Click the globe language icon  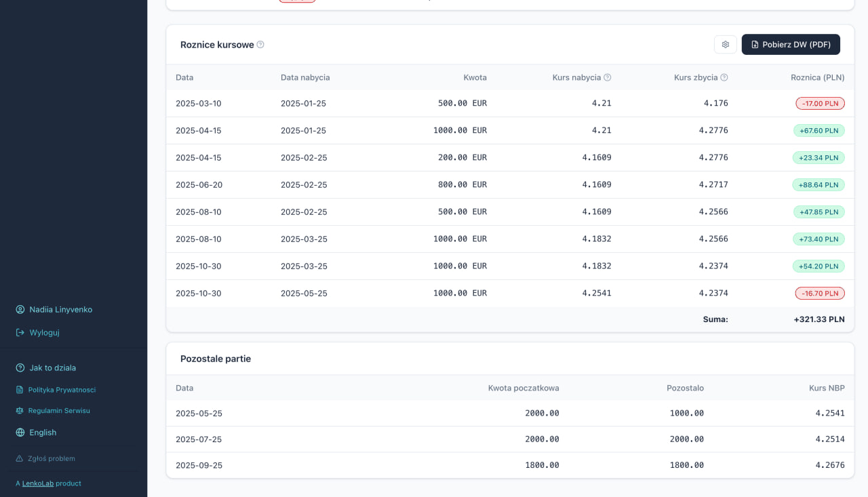(x=20, y=433)
